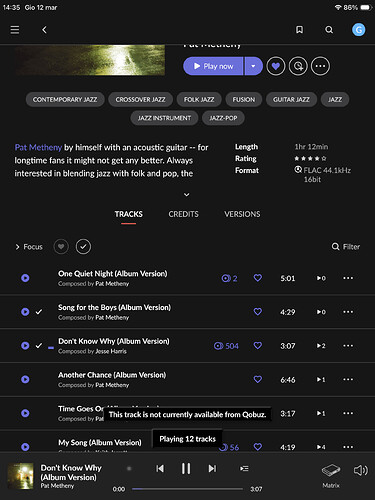
Task: Play Don't Know Why track
Action: [25, 346]
